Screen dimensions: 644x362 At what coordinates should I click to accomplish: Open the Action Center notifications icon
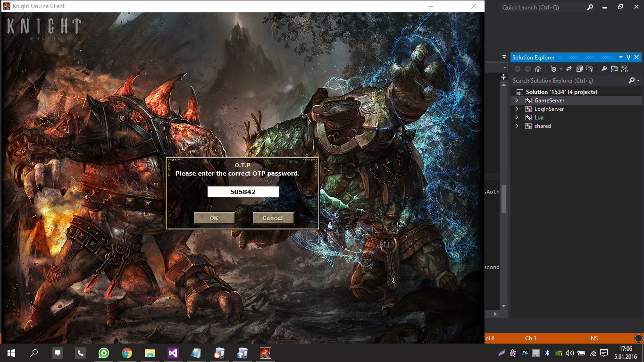[x=604, y=353]
